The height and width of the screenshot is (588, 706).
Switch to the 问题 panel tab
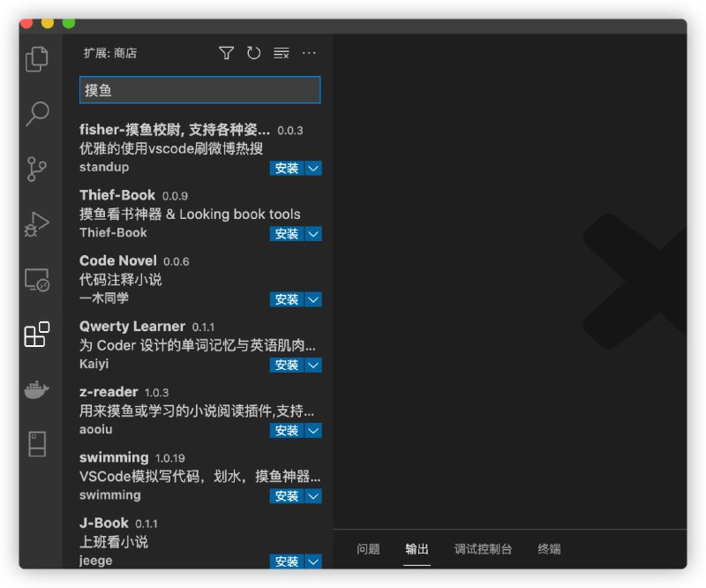coord(368,549)
